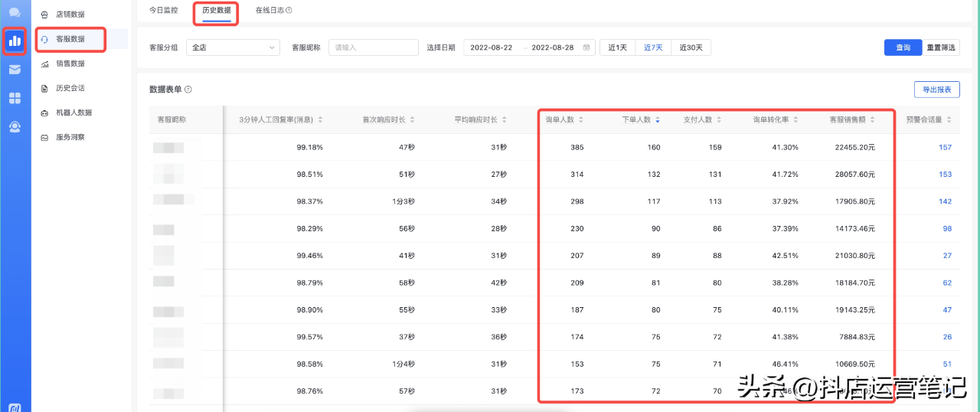
Task: Click the 1分3秒 first response cell
Action: click(x=403, y=201)
